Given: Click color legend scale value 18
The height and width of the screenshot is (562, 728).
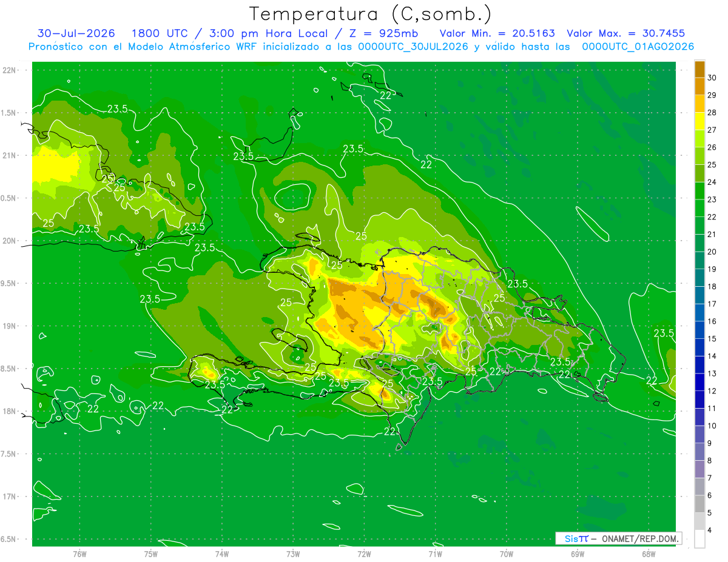Looking at the screenshot, I should [712, 286].
